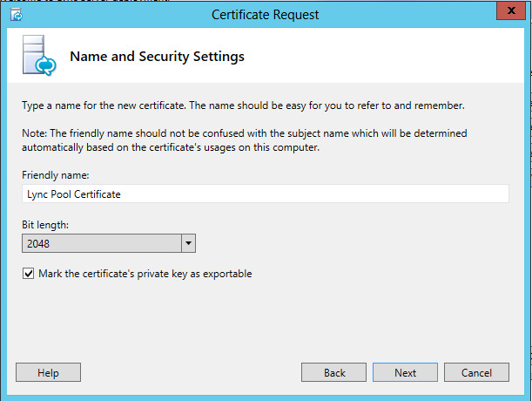Click the 'Friendly name:' label
532x401 pixels.
(50, 175)
